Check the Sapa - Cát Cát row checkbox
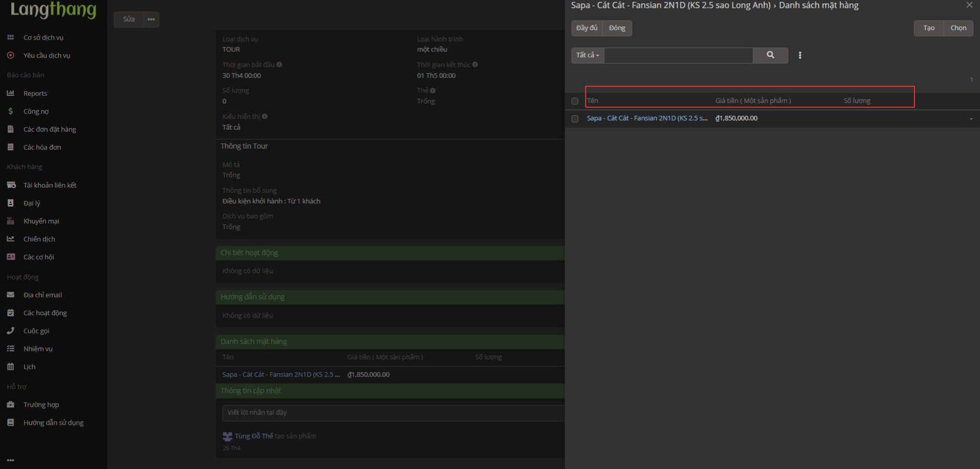This screenshot has width=980, height=469. [x=575, y=118]
